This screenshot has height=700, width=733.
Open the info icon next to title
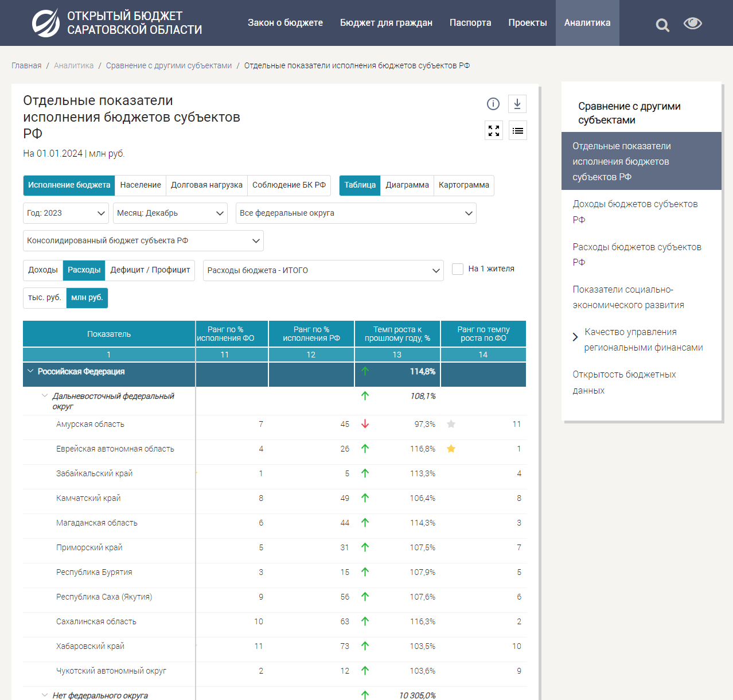[493, 104]
